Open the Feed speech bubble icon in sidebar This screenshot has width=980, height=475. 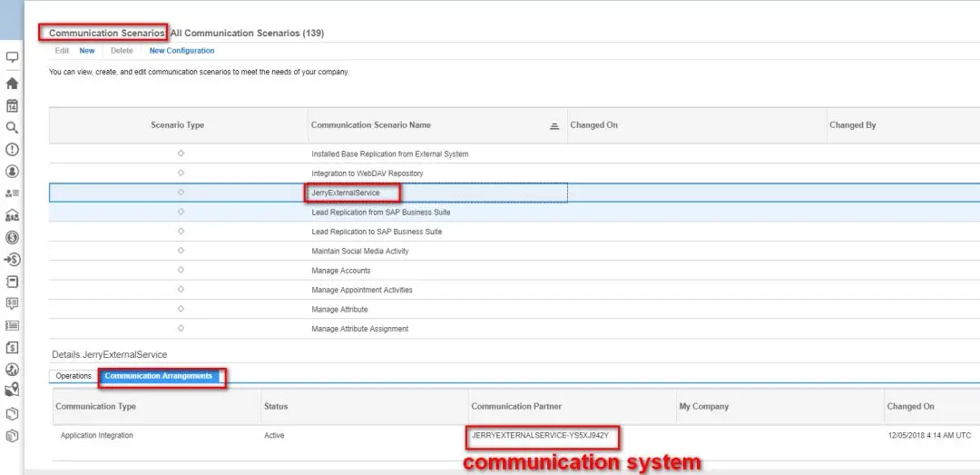click(12, 58)
